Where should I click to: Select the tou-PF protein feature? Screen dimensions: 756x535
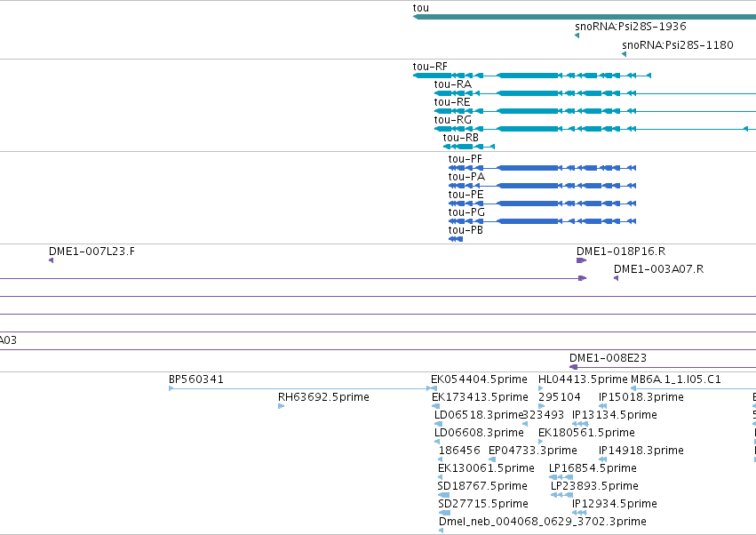tap(543, 168)
